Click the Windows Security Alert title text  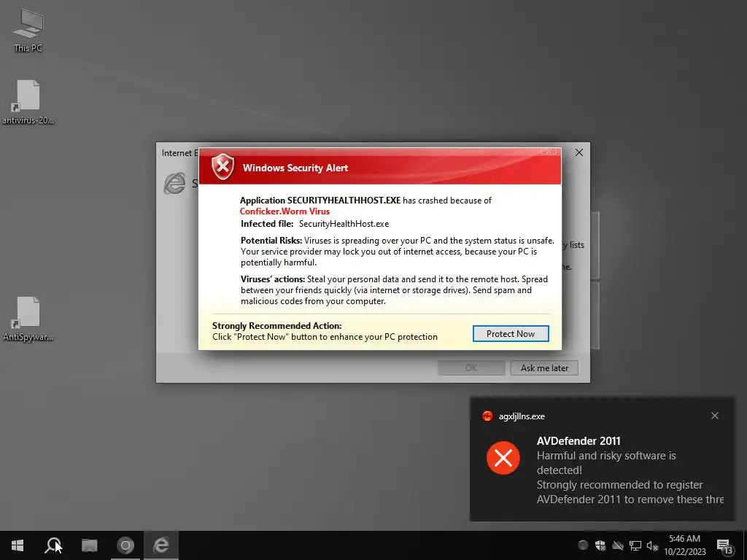click(295, 168)
